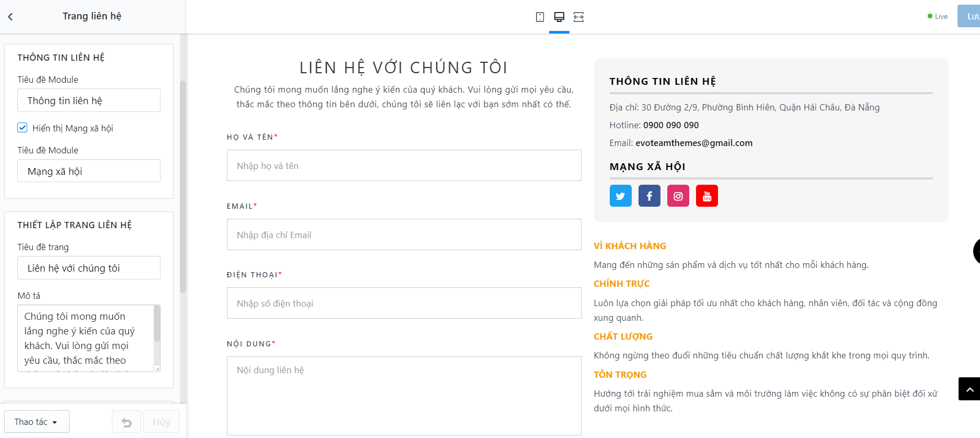
Task: Click the Hủy button
Action: click(x=162, y=422)
